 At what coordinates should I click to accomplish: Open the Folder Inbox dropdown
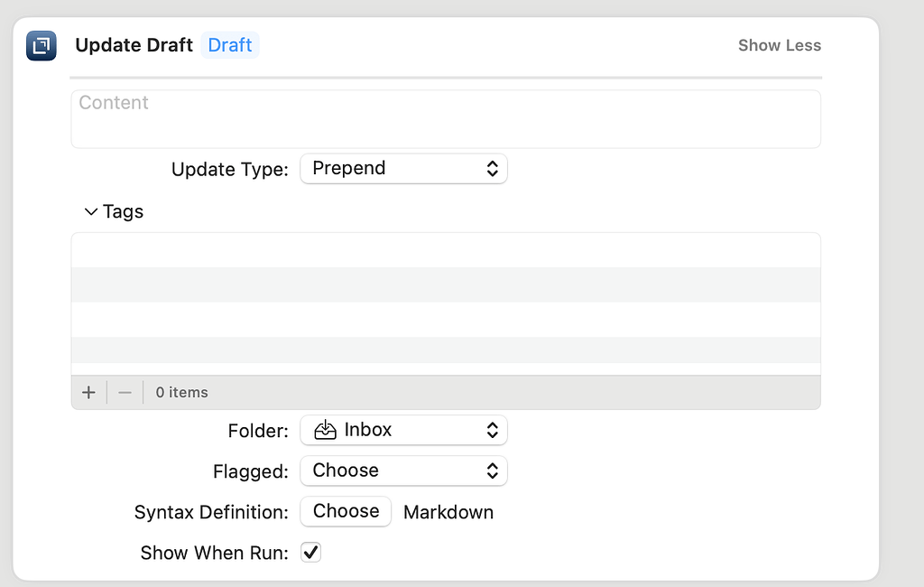403,430
